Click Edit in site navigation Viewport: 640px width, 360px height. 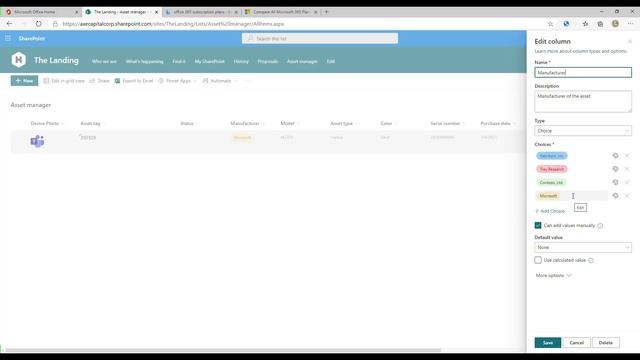coord(331,61)
